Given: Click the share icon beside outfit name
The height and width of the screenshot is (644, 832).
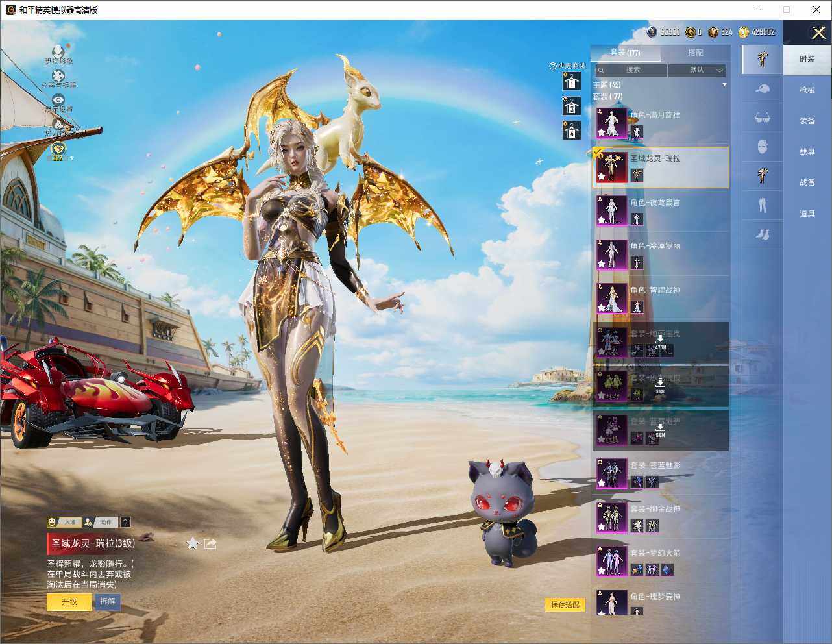Looking at the screenshot, I should [x=210, y=543].
